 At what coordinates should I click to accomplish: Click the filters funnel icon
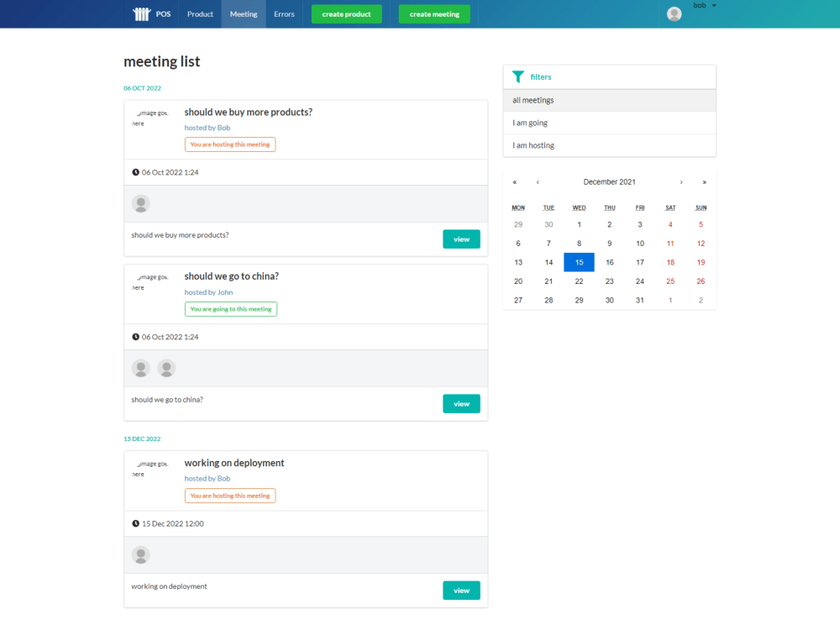[x=518, y=76]
